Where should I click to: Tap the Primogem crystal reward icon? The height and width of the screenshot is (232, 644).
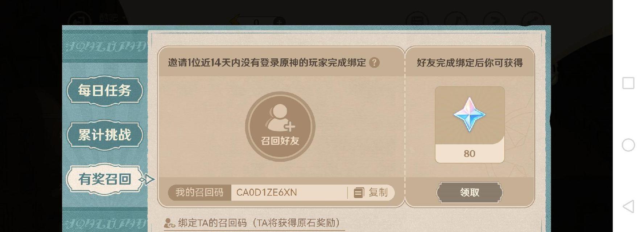tap(469, 115)
